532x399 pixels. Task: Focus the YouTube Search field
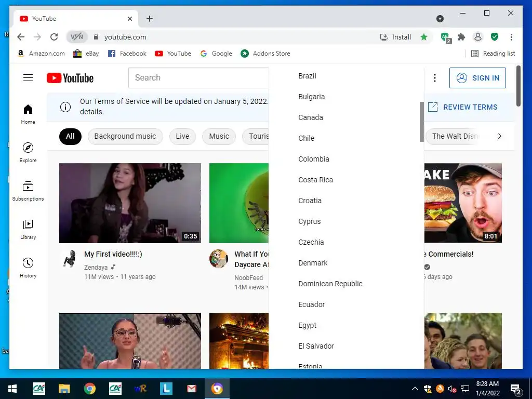198,78
